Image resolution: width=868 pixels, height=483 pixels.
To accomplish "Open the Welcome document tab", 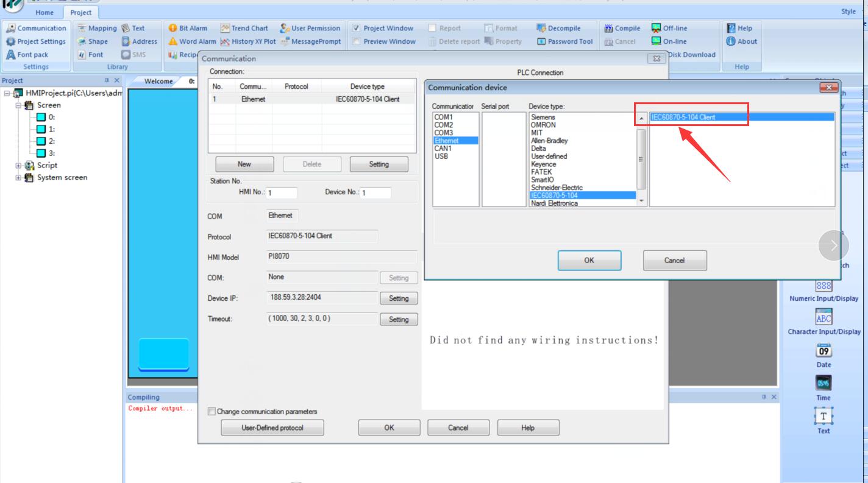I will click(158, 81).
